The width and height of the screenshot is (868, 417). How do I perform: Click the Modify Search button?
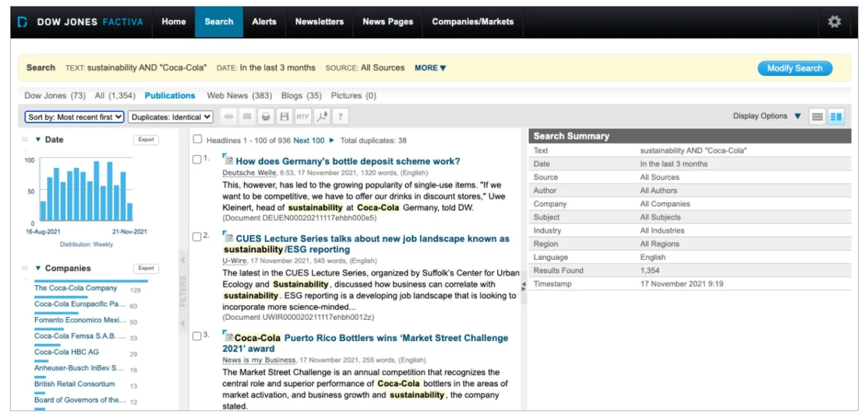pyautogui.click(x=794, y=68)
